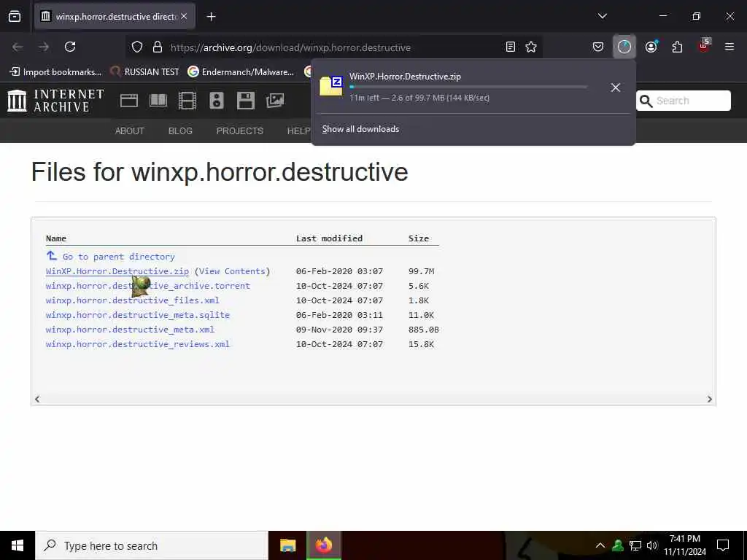Screen dimensions: 747x560
Task: Open View Contents link for zip
Action: pyautogui.click(x=232, y=271)
